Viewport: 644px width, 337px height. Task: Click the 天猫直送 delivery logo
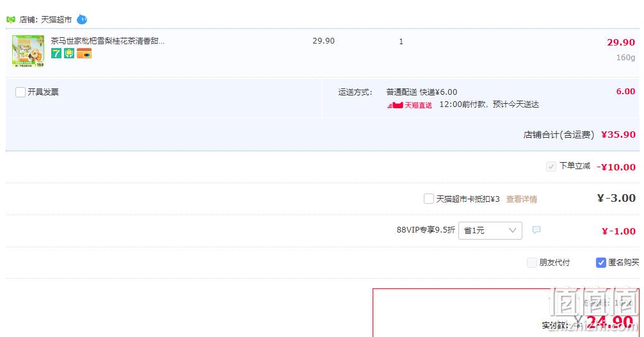point(410,105)
